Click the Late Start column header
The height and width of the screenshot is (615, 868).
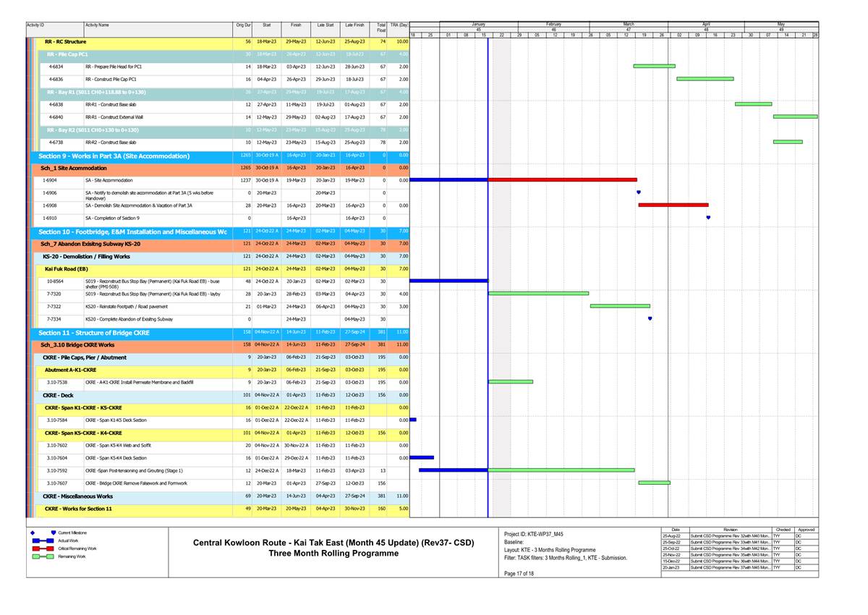click(x=325, y=25)
